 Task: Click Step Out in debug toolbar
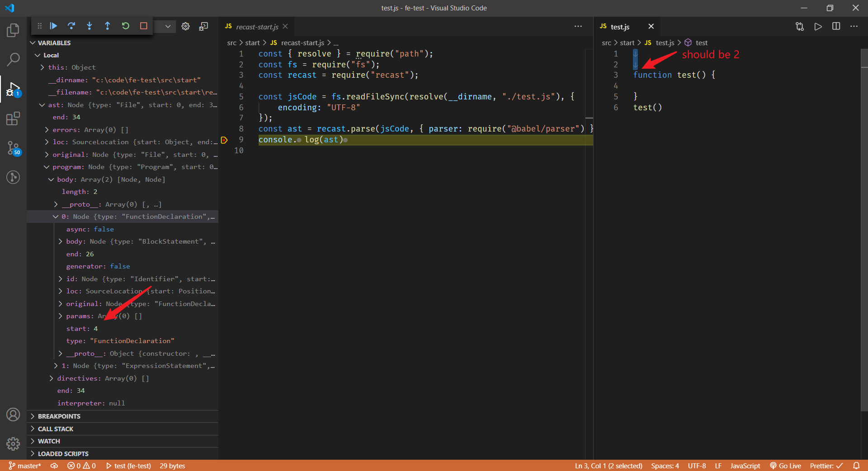click(x=108, y=26)
